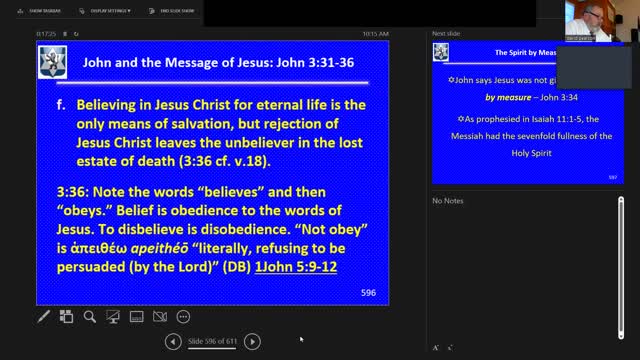Open the 1John 5:9-12 link
640x360 pixels.
tap(296, 267)
